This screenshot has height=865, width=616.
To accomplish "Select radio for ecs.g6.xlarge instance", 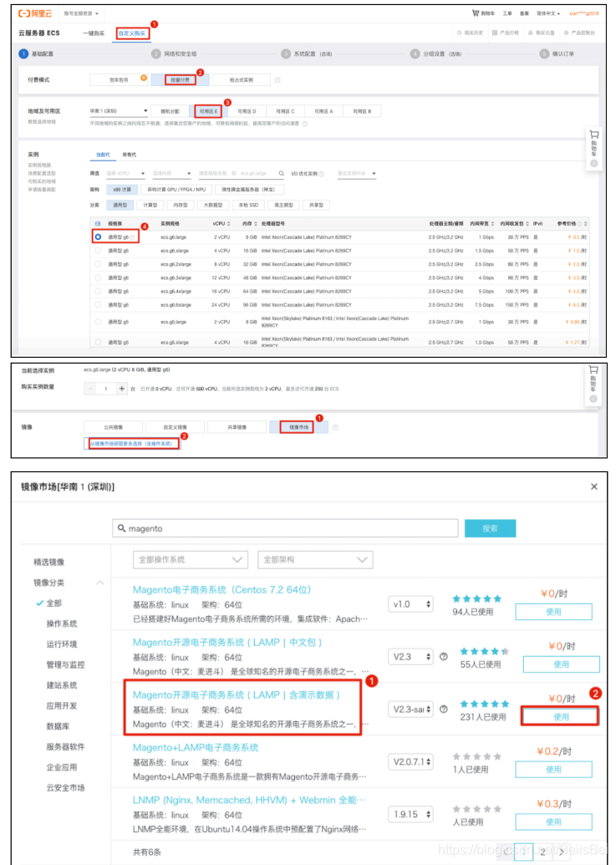I will [98, 251].
